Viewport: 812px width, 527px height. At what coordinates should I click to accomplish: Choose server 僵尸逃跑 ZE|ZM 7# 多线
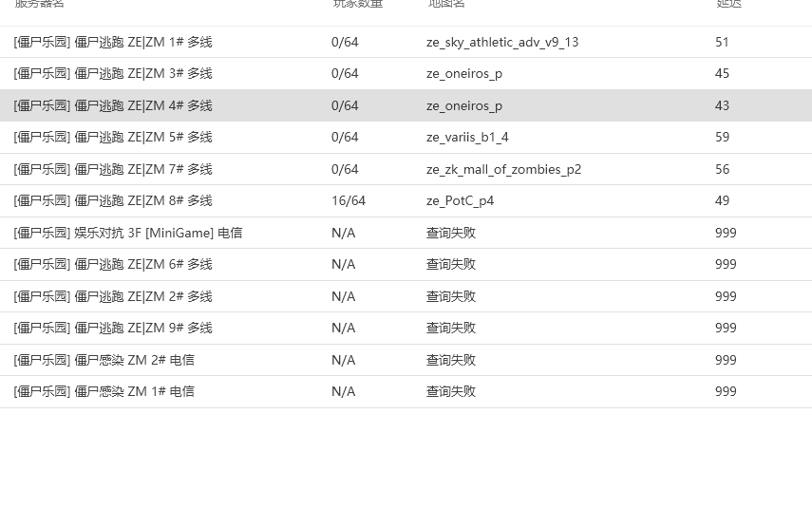[113, 169]
